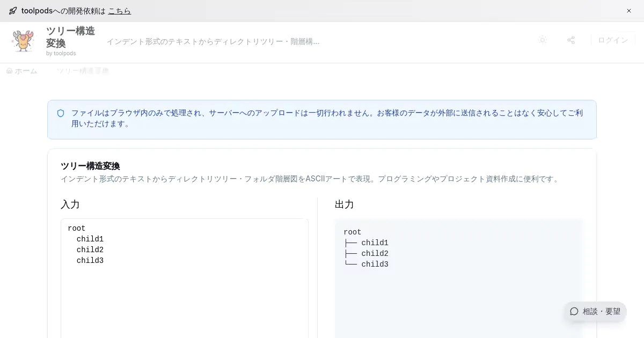This screenshot has width=644, height=338.
Task: Click the 'by toolpods' text under title
Action: (61, 53)
